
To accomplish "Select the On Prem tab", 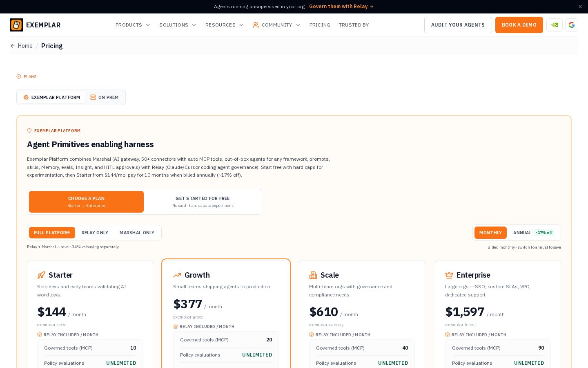I will point(105,97).
